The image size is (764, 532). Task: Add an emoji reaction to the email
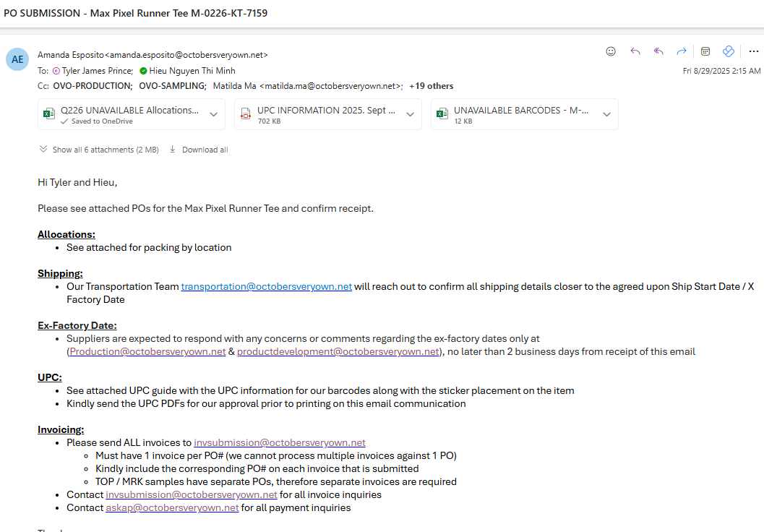coord(611,51)
